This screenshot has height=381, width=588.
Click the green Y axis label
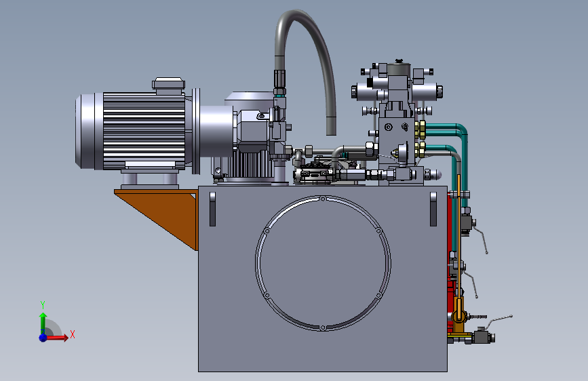click(43, 305)
